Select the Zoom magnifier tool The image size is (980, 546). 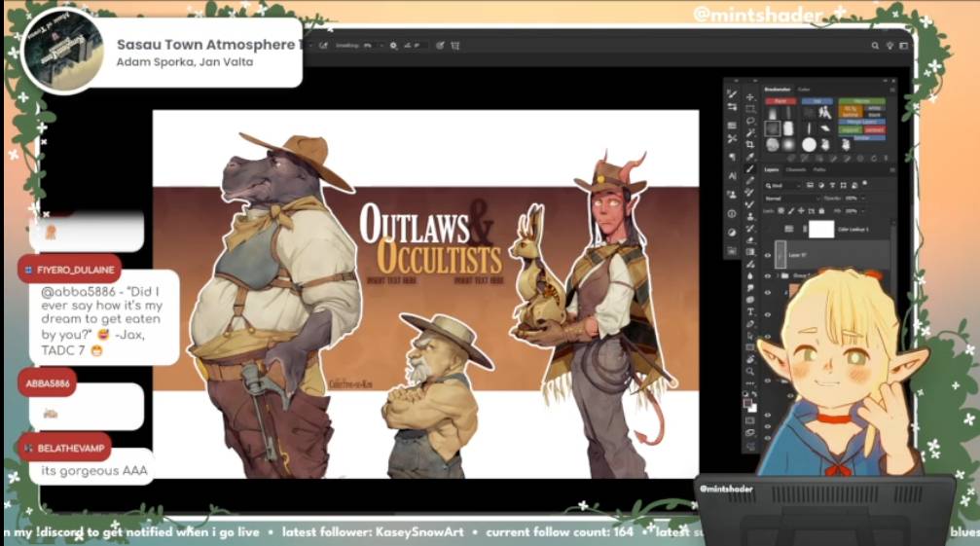point(749,371)
